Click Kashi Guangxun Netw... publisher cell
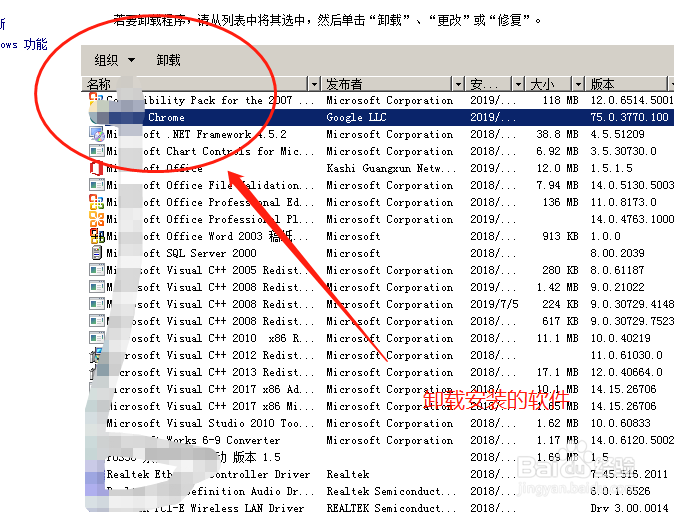The image size is (674, 512). coord(391,168)
